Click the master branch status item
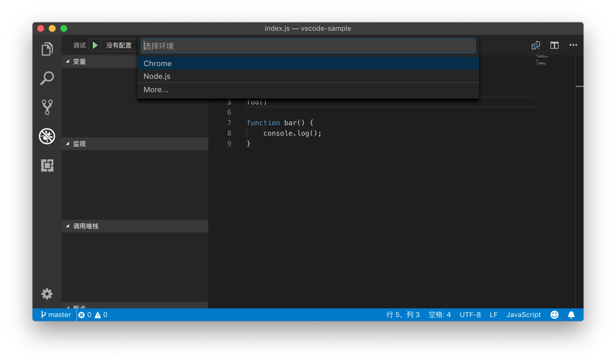This screenshot has height=364, width=616. (x=56, y=315)
